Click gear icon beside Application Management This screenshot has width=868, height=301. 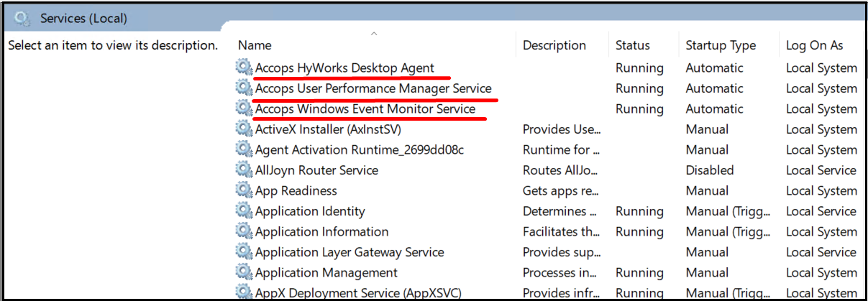tap(245, 273)
